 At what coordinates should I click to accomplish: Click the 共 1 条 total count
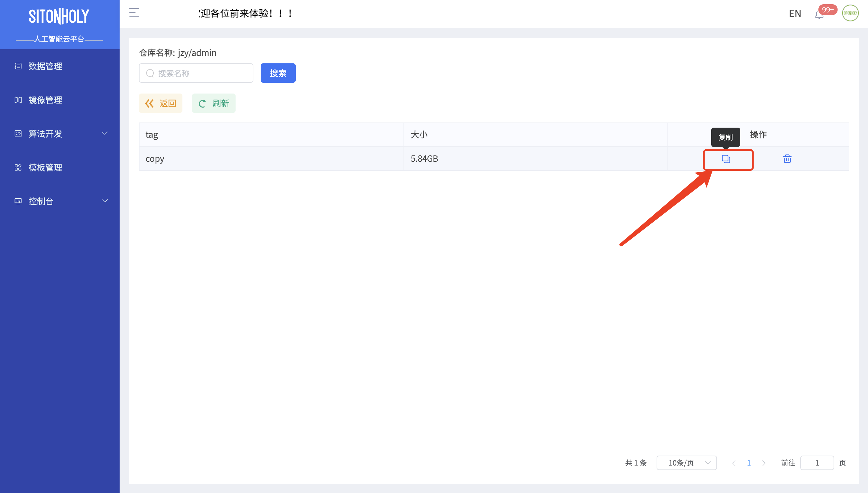(x=636, y=463)
